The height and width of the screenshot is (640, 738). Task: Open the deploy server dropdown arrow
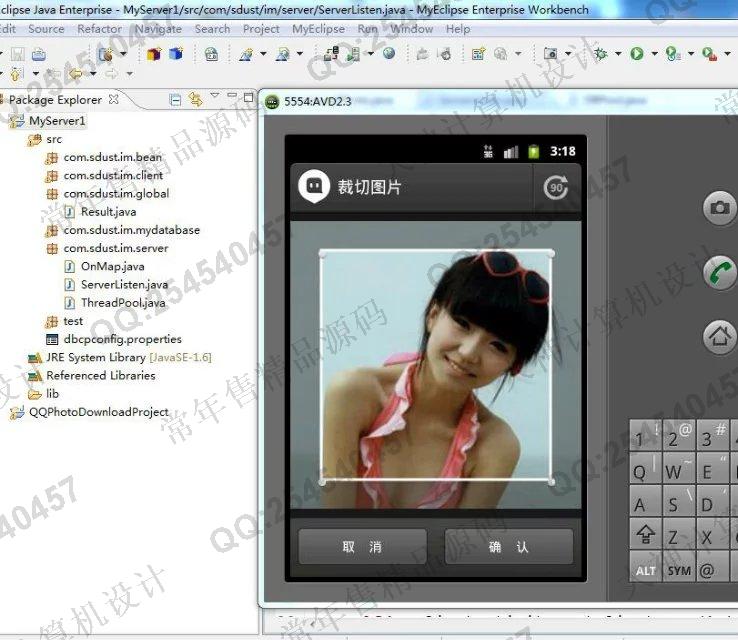[x=371, y=54]
